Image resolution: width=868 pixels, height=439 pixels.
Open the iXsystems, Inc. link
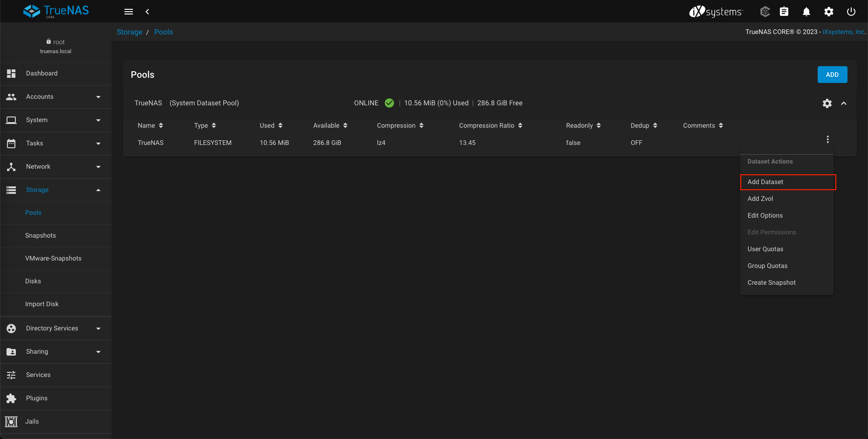click(x=843, y=32)
